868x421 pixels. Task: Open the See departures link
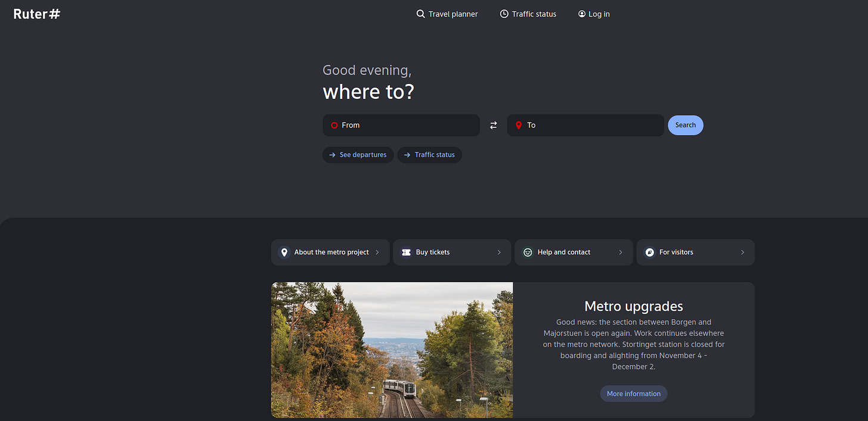tap(358, 155)
